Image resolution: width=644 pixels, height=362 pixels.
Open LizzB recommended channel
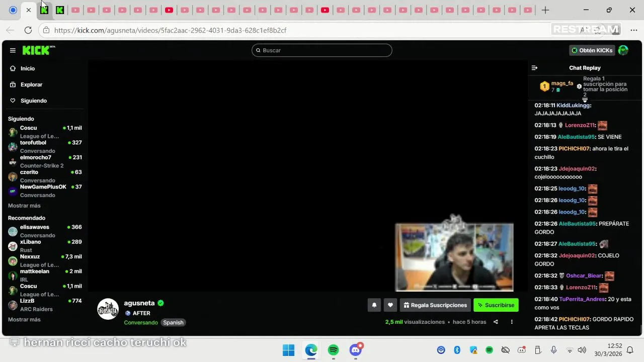click(x=44, y=305)
